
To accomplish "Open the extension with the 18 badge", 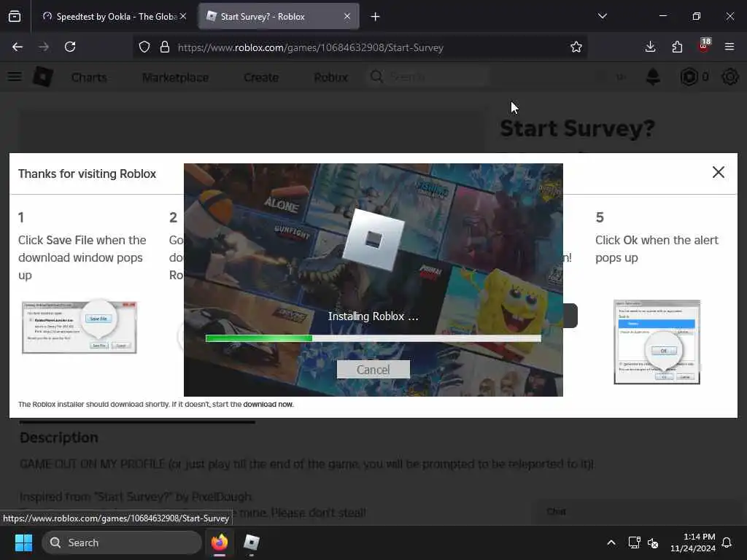I will point(704,46).
